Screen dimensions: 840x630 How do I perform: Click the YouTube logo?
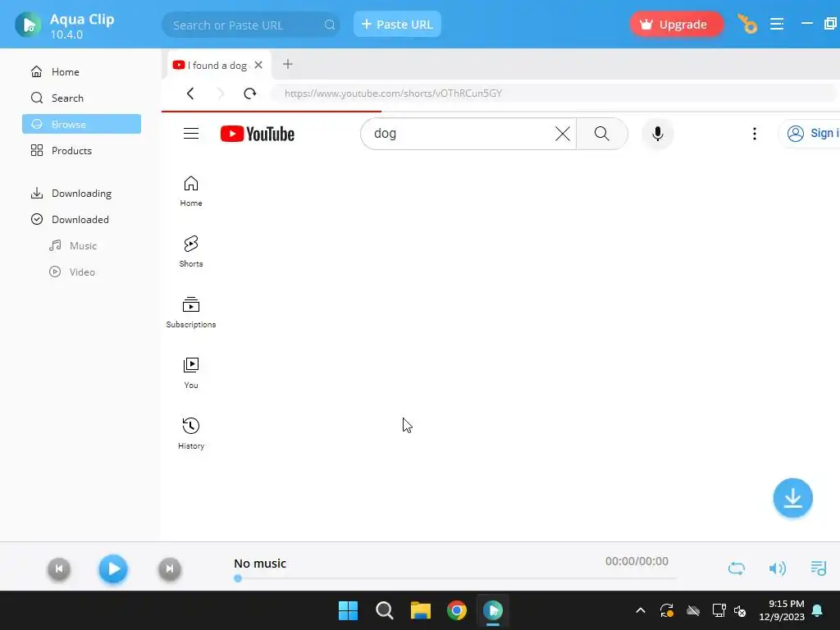[x=257, y=134]
